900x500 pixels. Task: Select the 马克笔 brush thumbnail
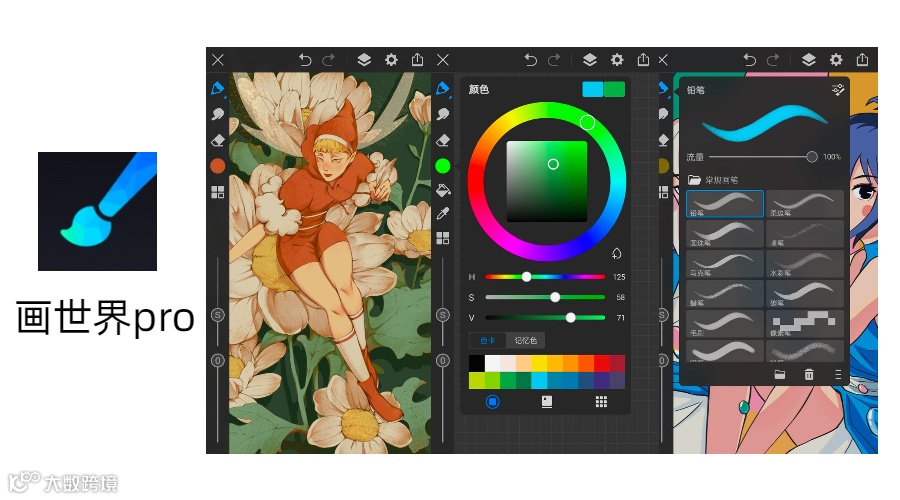tap(725, 264)
